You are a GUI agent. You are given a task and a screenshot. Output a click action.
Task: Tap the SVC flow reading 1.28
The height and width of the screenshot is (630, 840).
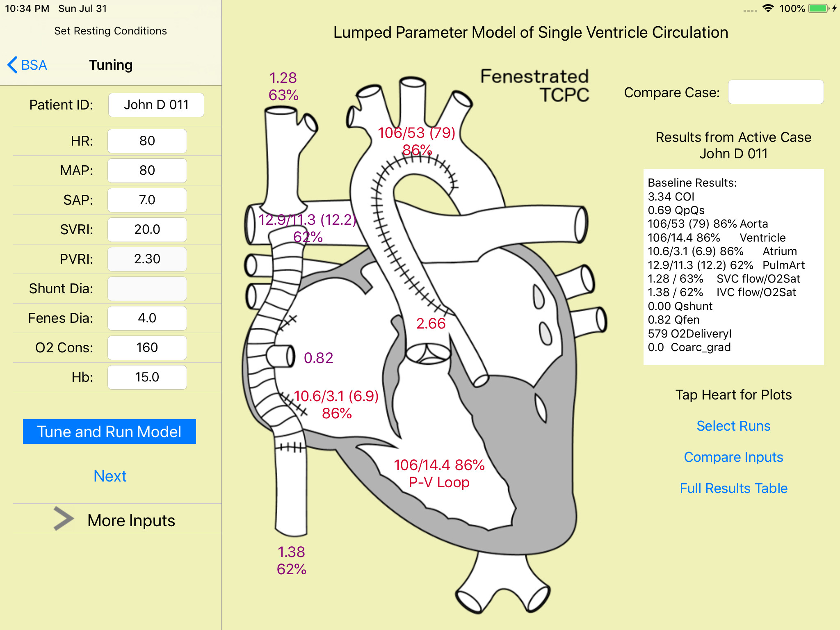[x=283, y=78]
